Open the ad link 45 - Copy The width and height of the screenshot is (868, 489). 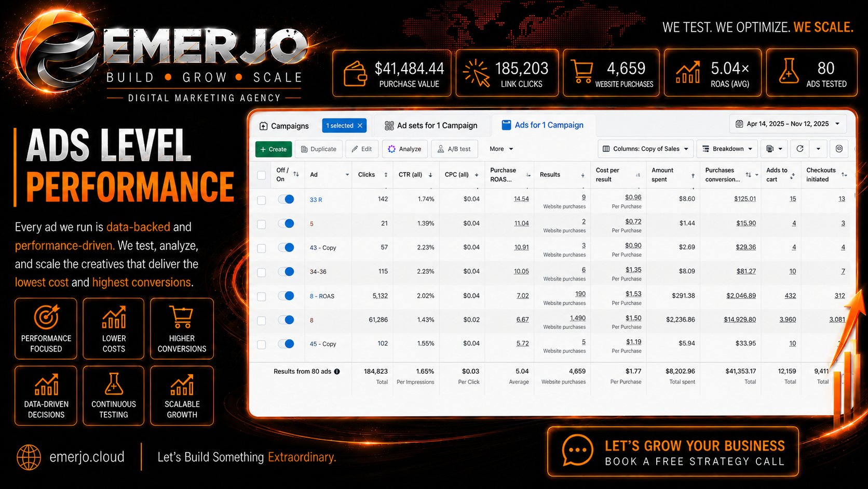point(323,344)
